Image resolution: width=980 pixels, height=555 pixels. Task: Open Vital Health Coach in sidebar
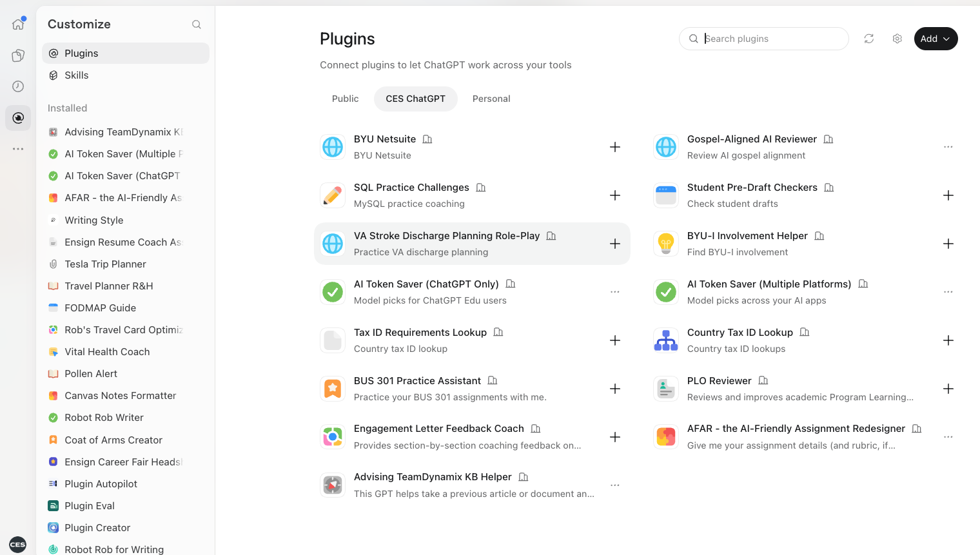126,352
